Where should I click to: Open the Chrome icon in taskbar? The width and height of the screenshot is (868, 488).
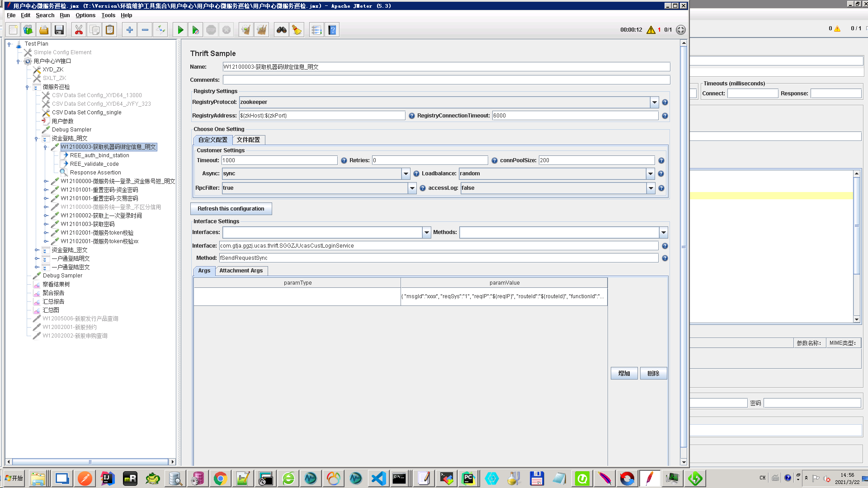pyautogui.click(x=220, y=479)
